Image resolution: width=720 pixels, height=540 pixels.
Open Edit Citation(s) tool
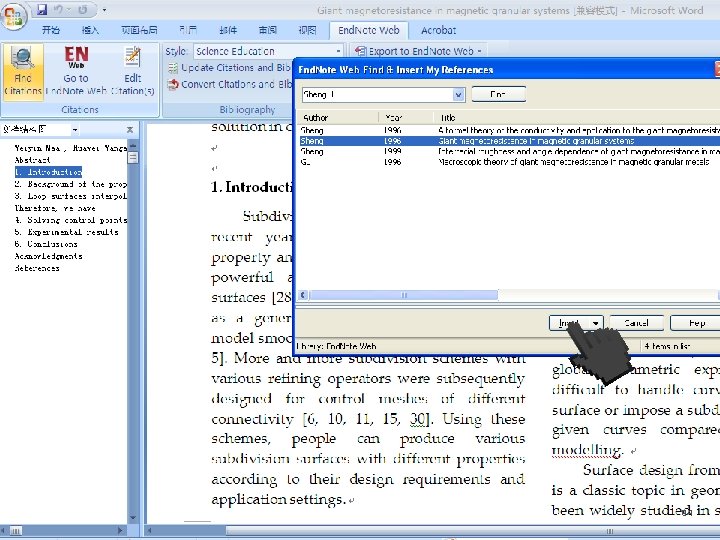tap(133, 71)
